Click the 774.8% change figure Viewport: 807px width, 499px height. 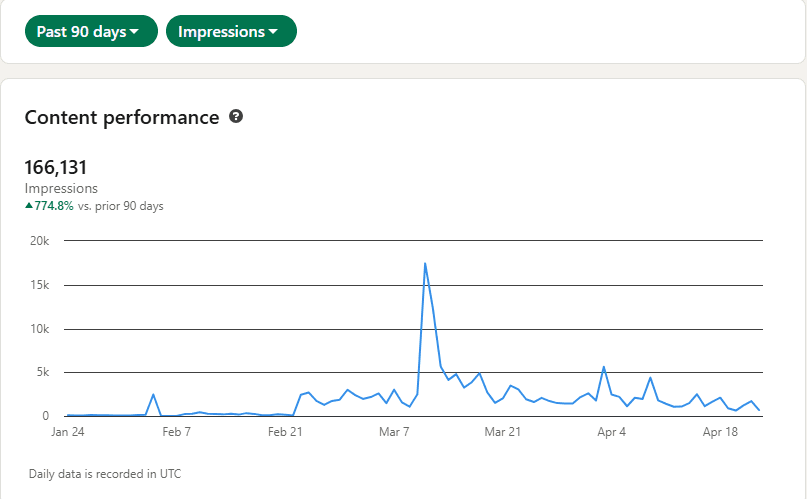tap(54, 206)
